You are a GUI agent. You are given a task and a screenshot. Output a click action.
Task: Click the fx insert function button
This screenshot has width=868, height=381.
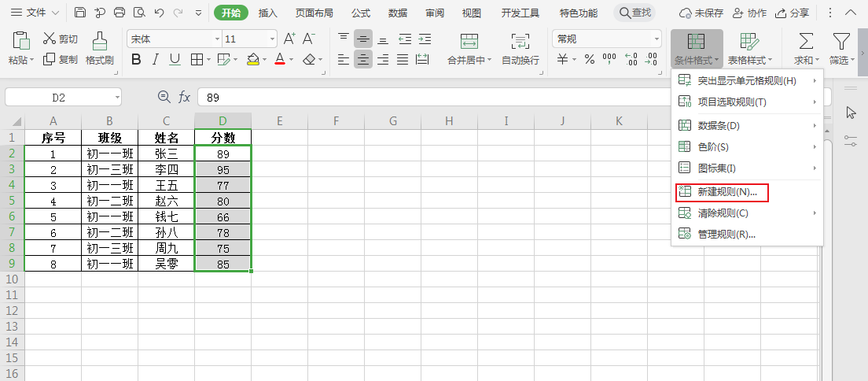[184, 98]
